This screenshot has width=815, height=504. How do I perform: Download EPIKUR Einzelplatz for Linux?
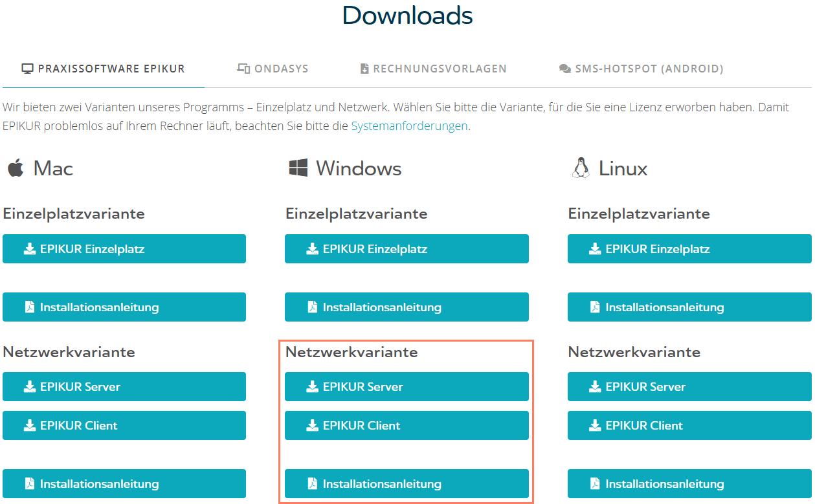pos(689,249)
